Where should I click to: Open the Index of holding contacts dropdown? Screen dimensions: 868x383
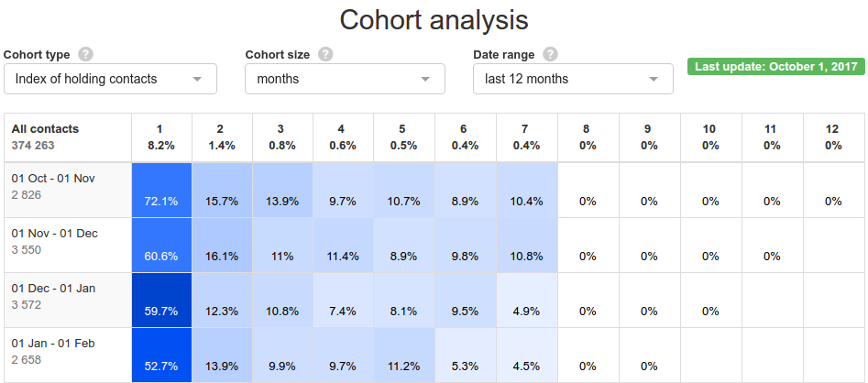tap(110, 79)
